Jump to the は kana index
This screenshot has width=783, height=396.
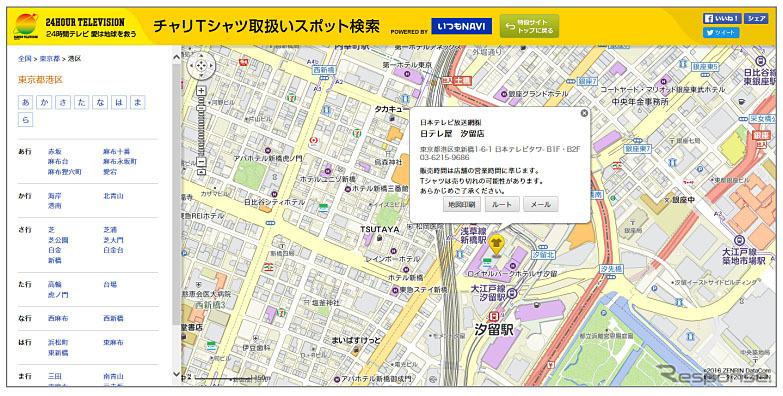pyautogui.click(x=119, y=102)
